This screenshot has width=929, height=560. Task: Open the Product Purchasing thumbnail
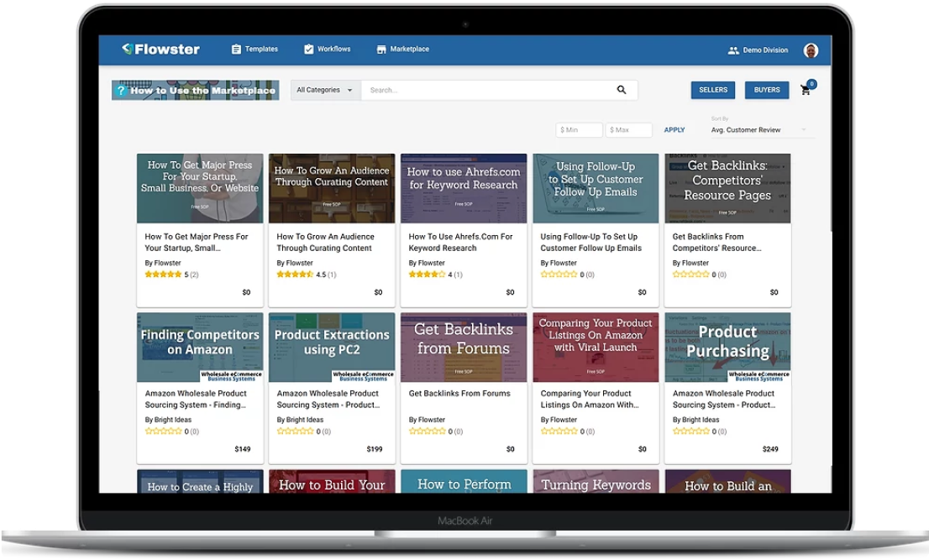coord(727,348)
